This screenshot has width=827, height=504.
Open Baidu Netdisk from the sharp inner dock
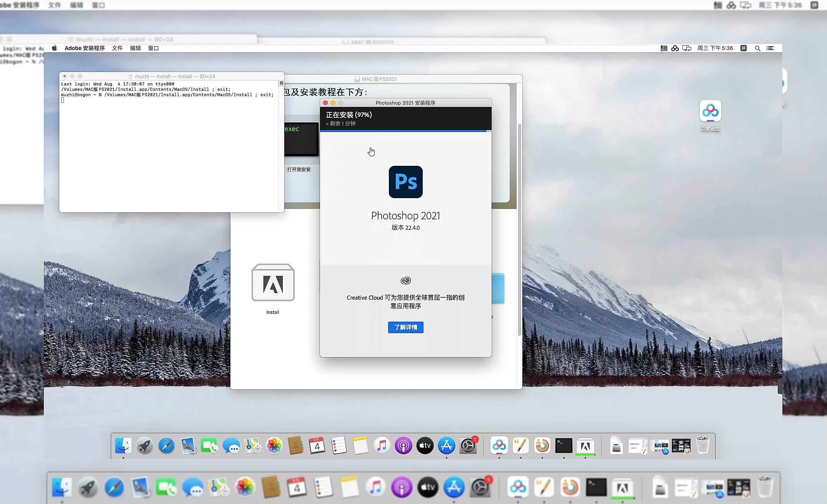tap(499, 446)
